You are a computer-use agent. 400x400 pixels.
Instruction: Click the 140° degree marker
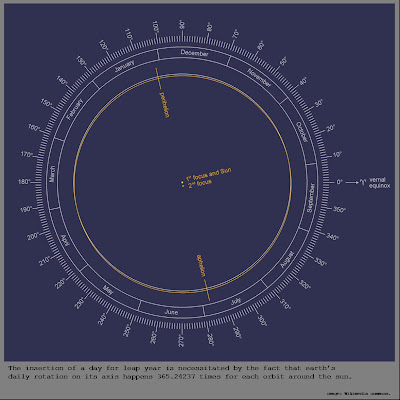click(x=62, y=81)
